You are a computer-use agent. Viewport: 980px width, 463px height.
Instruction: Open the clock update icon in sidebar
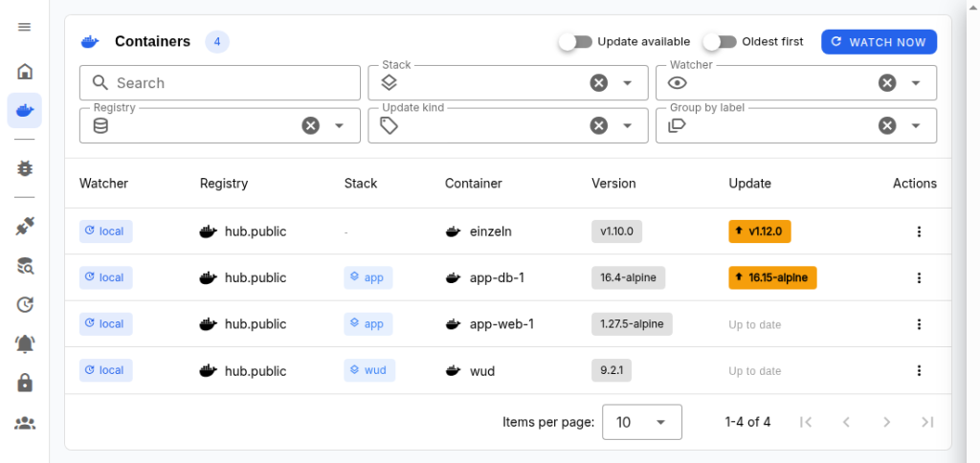[x=24, y=305]
